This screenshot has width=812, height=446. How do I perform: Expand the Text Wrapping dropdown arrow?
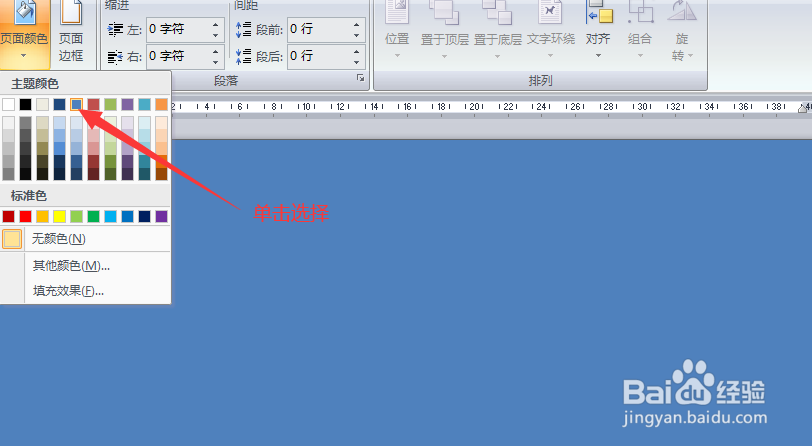550,55
